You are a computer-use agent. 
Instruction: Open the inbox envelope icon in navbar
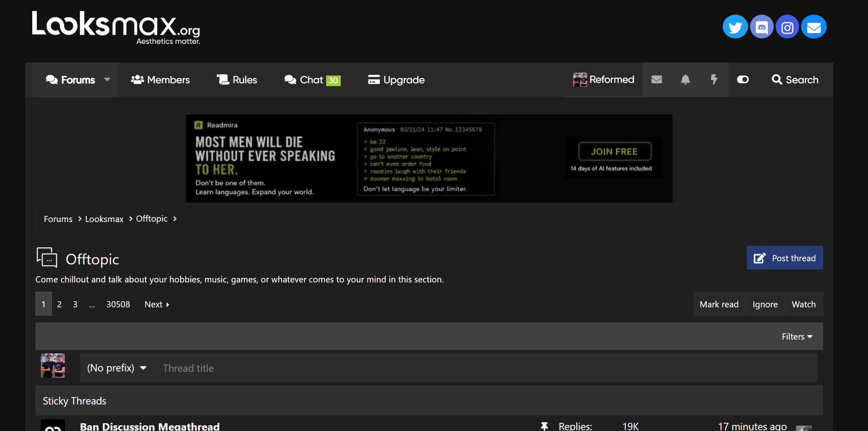coord(657,80)
